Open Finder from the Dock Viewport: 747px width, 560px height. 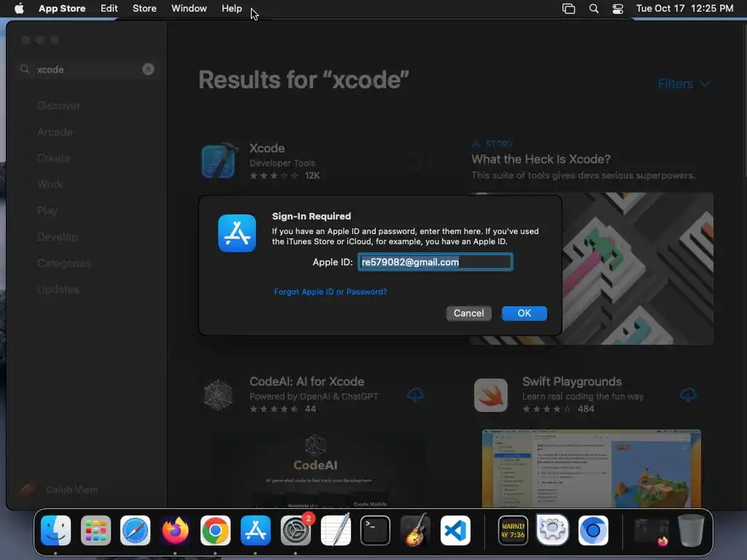55,531
